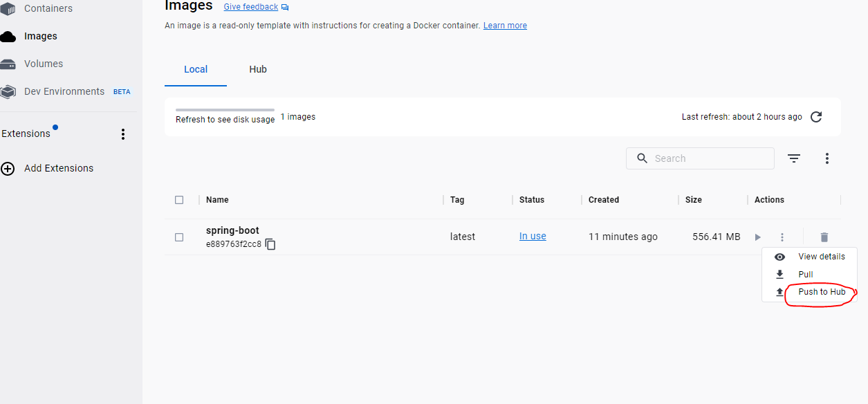Open the Learn more link
The image size is (868, 404).
click(505, 25)
